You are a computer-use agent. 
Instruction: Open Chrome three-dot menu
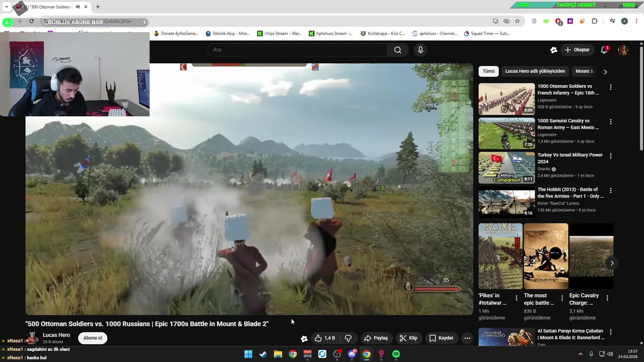tap(636, 21)
